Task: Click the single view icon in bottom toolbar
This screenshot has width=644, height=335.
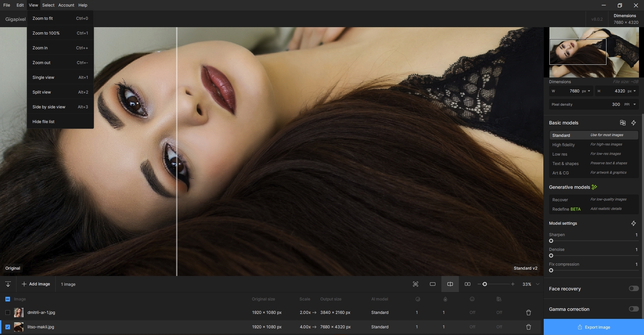Action: click(433, 284)
